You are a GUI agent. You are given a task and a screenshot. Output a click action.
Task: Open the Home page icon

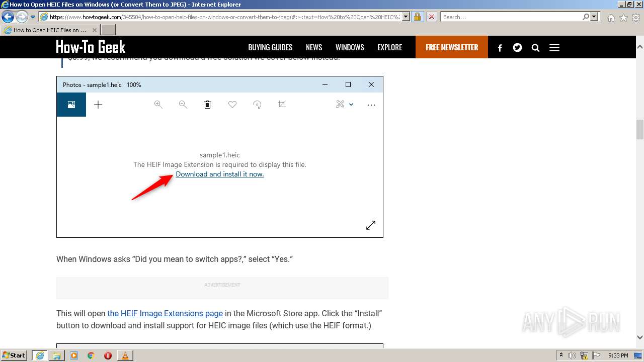tap(611, 18)
